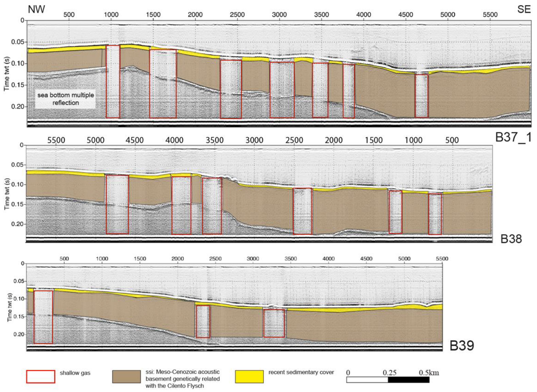Click the black segment of scale bar
Image resolution: width=537 pixels, height=392 pixels.
409,380
